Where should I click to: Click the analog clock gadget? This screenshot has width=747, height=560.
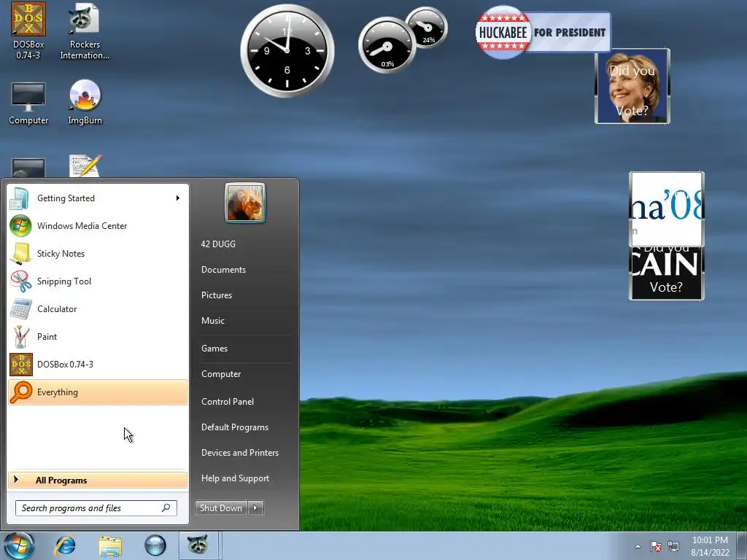click(x=287, y=50)
